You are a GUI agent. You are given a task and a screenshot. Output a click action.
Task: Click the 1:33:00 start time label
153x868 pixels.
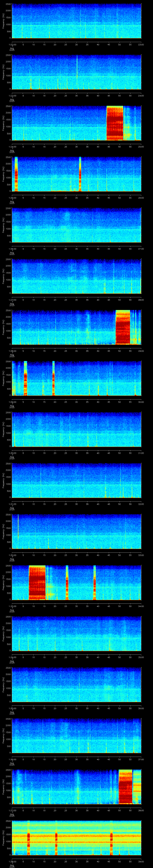pos(12,606)
